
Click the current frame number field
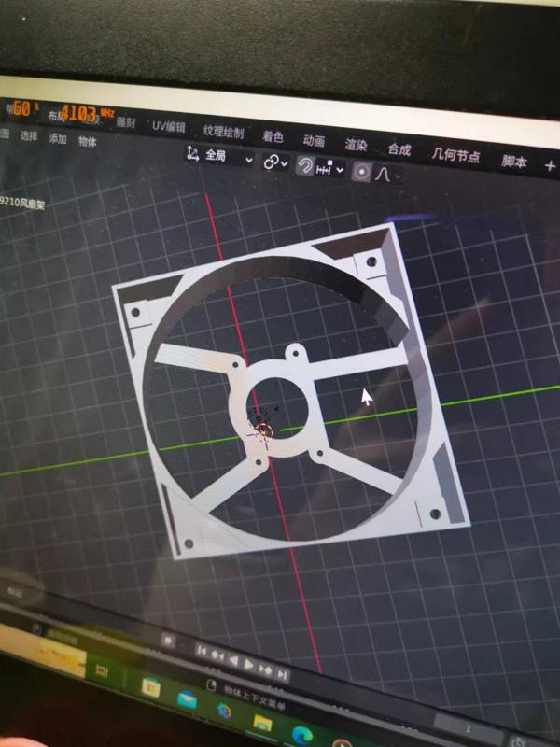pos(469,729)
